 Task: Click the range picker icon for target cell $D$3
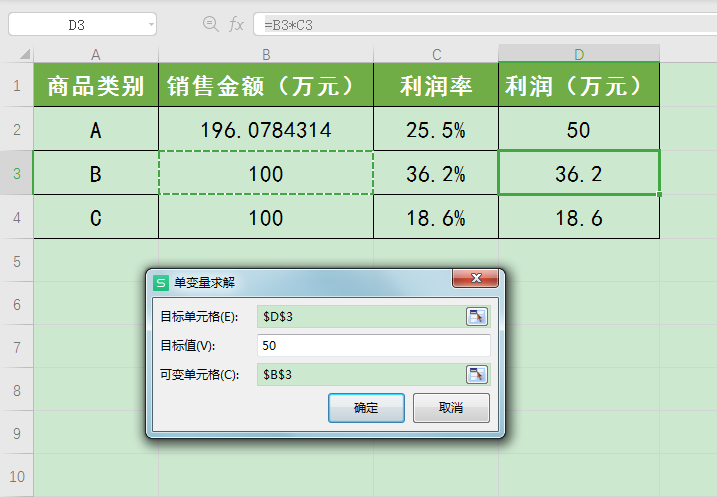(x=476, y=316)
